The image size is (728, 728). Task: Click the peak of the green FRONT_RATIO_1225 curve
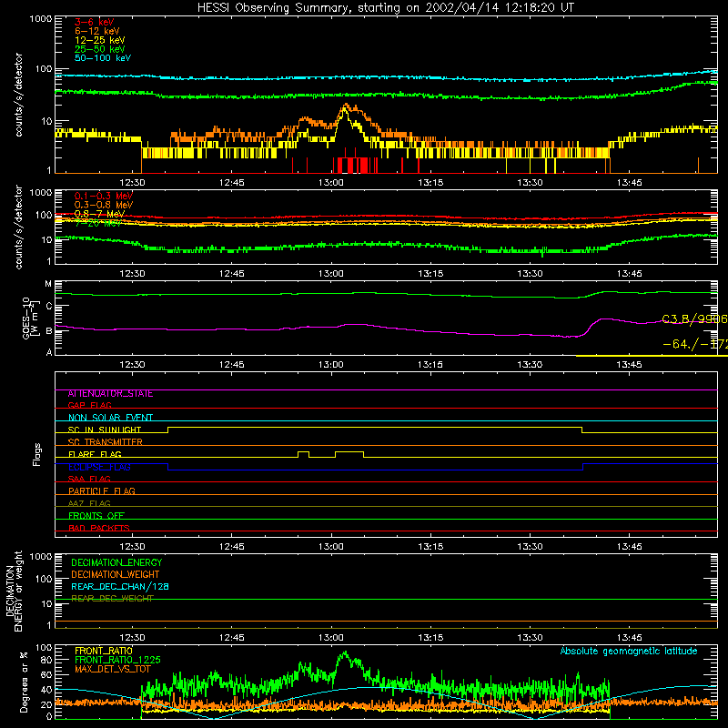(345, 652)
